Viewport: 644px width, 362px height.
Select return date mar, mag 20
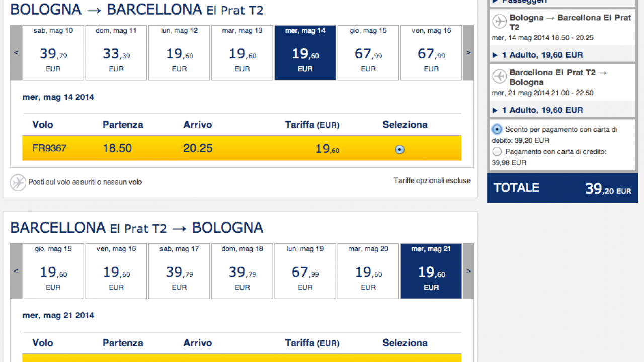tap(368, 271)
